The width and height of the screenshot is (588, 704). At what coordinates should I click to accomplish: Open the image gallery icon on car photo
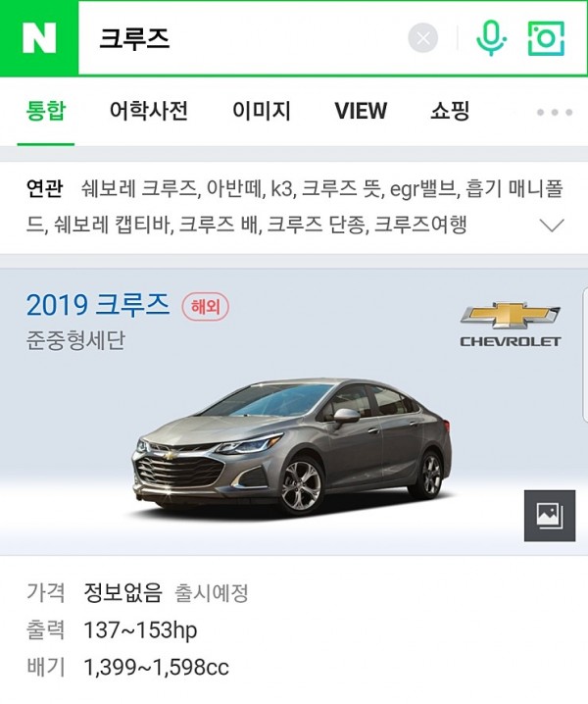pos(550,516)
